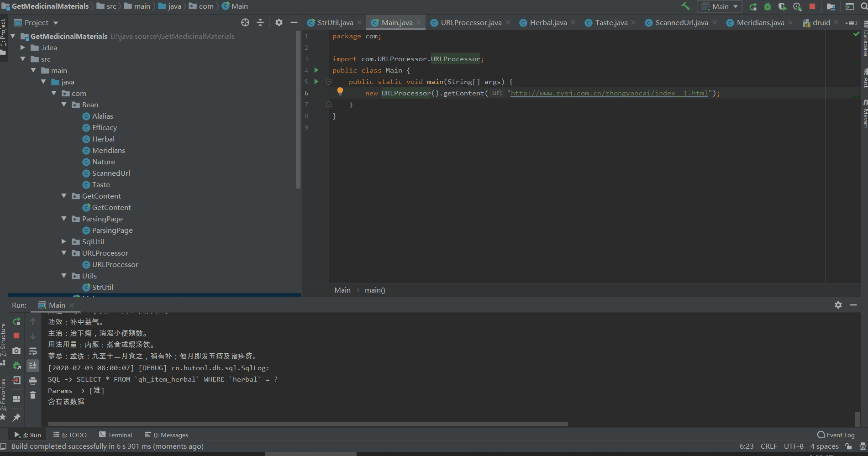Print the console output

(x=33, y=381)
